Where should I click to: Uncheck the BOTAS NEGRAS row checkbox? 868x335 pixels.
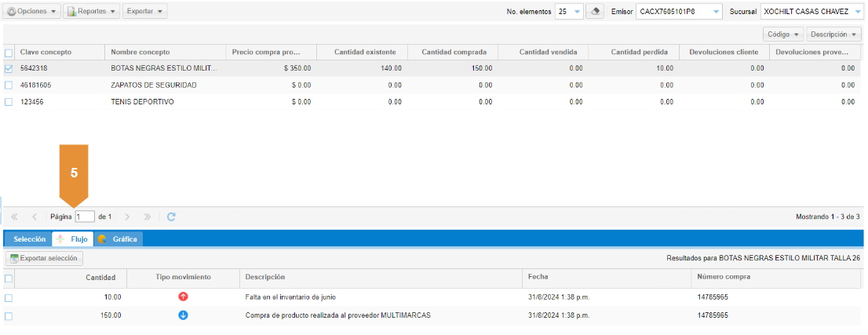tap(9, 68)
